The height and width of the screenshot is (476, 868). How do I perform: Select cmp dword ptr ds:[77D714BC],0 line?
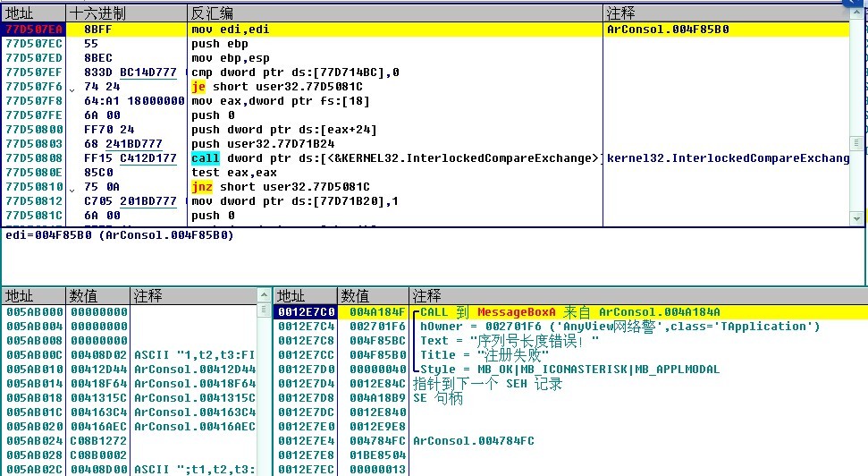pyautogui.click(x=295, y=72)
